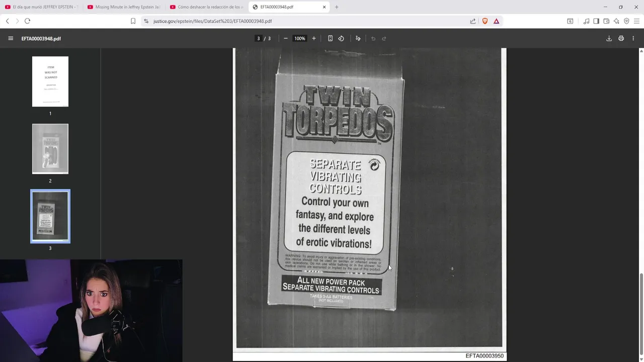Open Brave Shields lion icon
The width and height of the screenshot is (644, 362).
tap(485, 21)
